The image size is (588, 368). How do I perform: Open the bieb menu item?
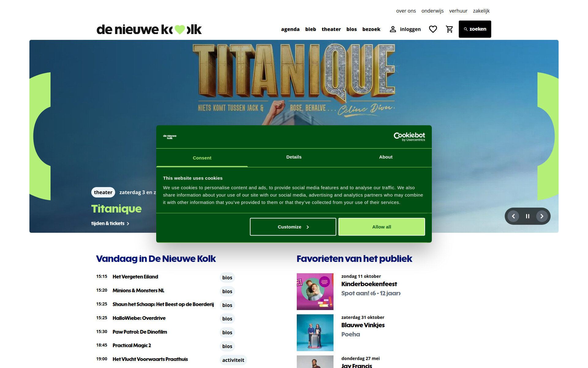tap(311, 29)
